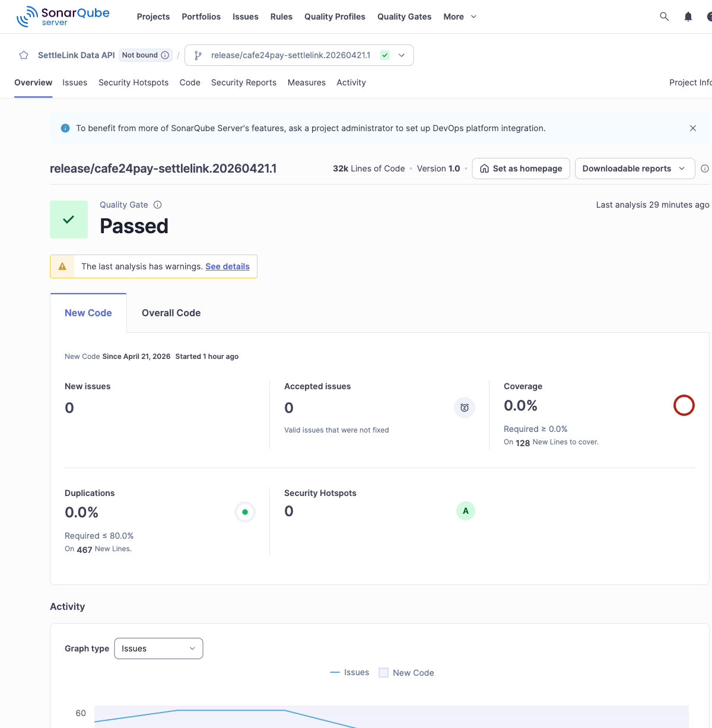Click Since April 21, 2026 text
Image resolution: width=712 pixels, height=728 pixels.
point(136,357)
